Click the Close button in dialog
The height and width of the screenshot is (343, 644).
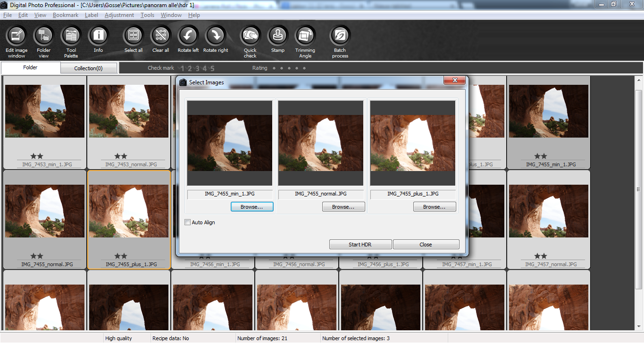tap(426, 245)
